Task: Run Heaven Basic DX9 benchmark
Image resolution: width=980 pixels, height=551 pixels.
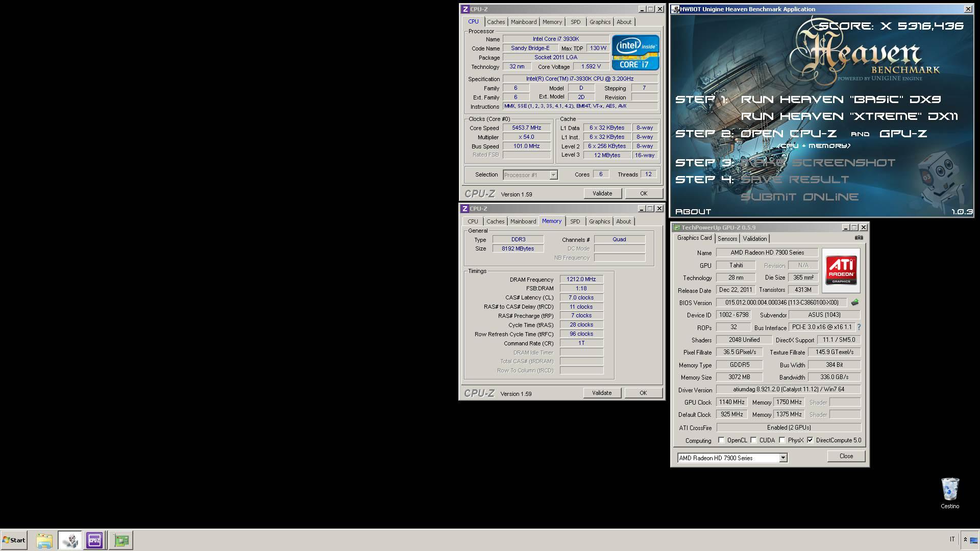Action: 841,99
